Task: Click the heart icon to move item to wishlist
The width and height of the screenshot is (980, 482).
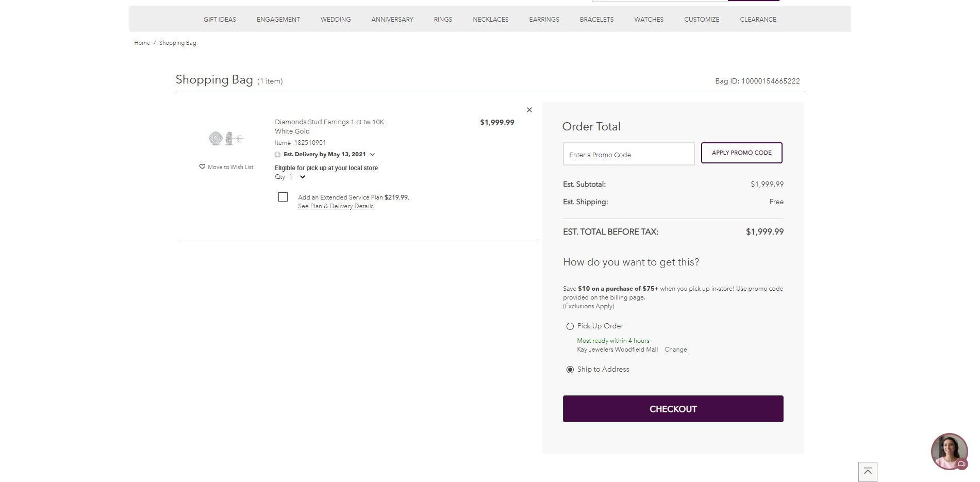Action: [202, 167]
